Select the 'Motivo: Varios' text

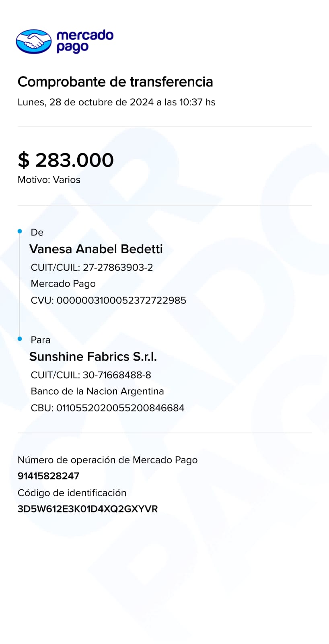tap(49, 180)
